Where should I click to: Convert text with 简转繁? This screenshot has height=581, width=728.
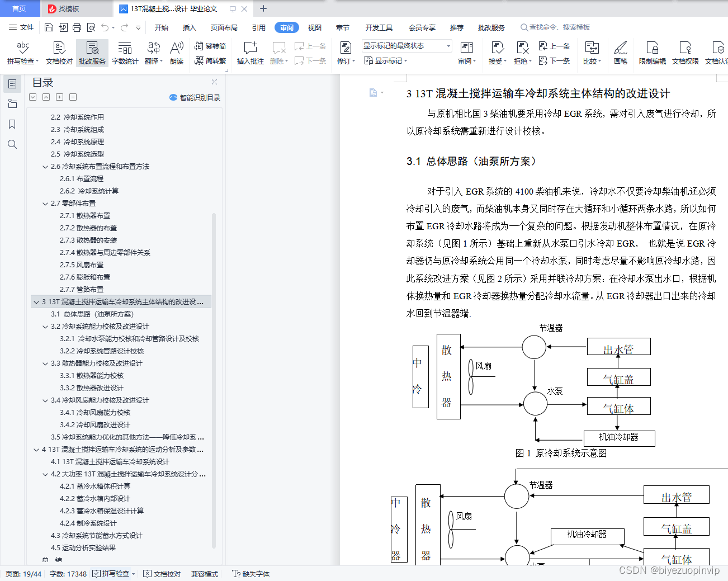(210, 60)
